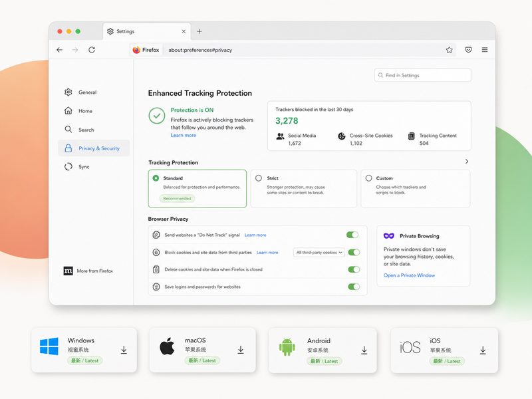Image resolution: width=532 pixels, height=399 pixels.
Task: Click the block cookies row icon
Action: 156,252
